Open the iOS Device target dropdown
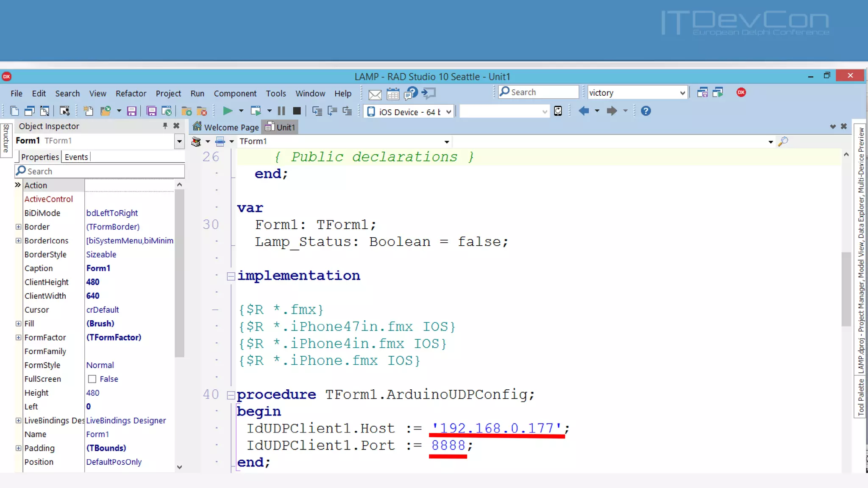868x488 pixels. pyautogui.click(x=448, y=112)
